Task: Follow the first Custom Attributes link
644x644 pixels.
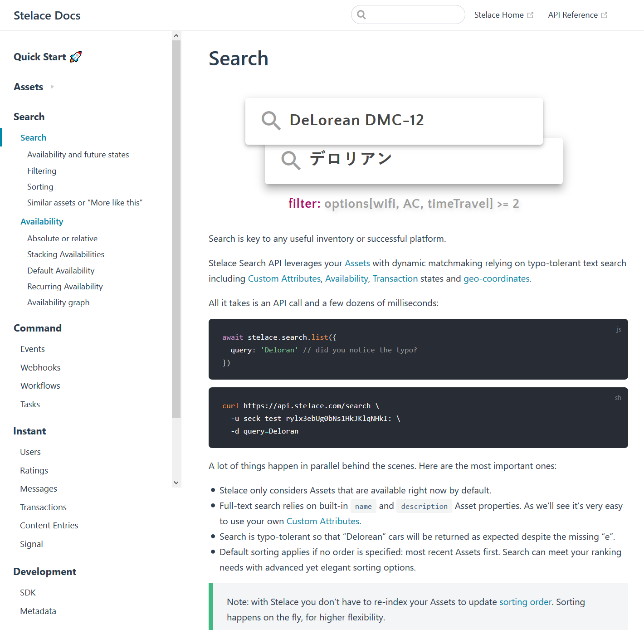Action: (x=284, y=278)
